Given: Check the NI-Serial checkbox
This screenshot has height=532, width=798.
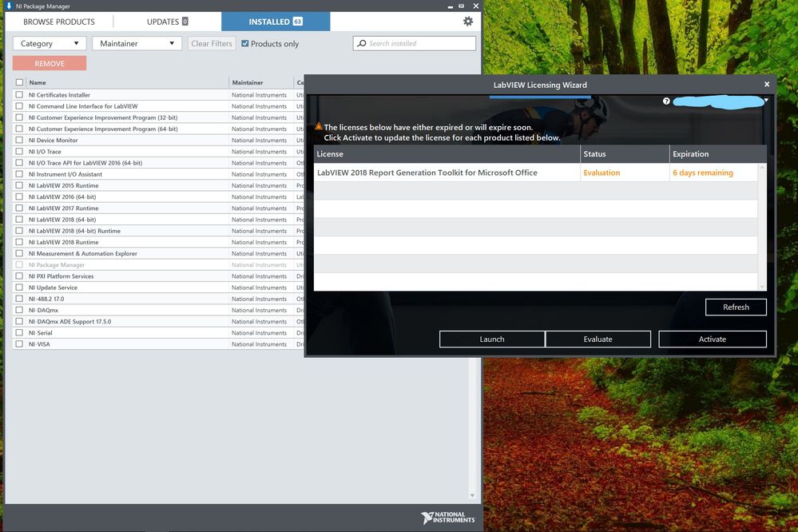Looking at the screenshot, I should 19,332.
